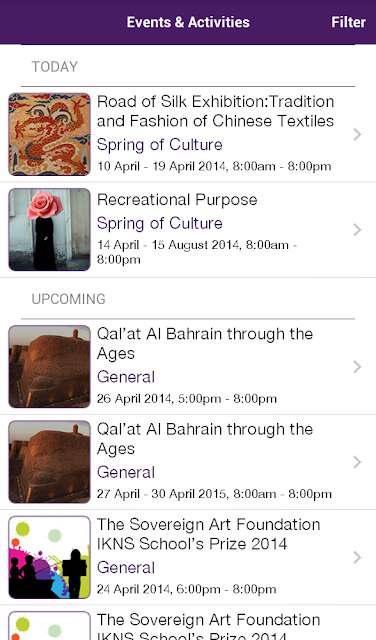Select General category under 27 April event

(126, 472)
